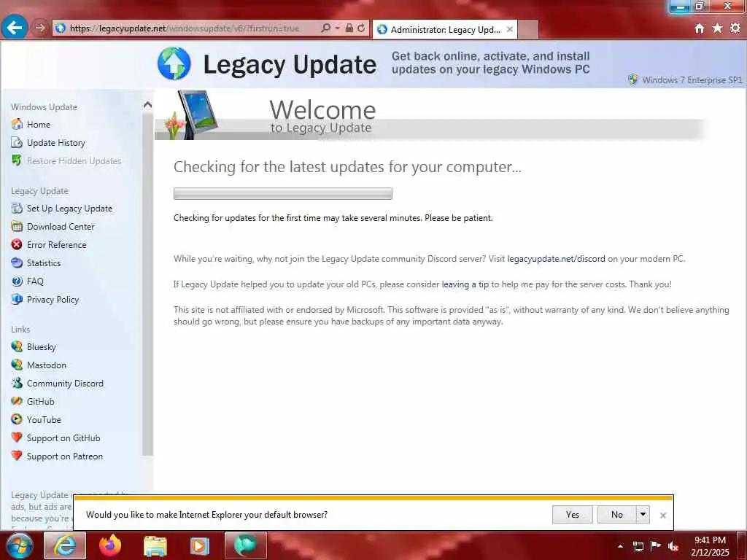Click the leaving a tip link

[x=465, y=284]
